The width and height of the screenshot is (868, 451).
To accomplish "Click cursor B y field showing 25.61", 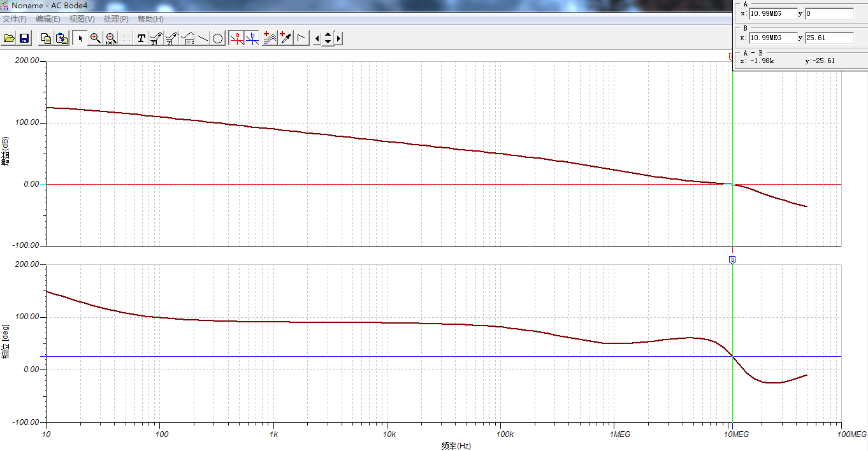I will tap(830, 38).
